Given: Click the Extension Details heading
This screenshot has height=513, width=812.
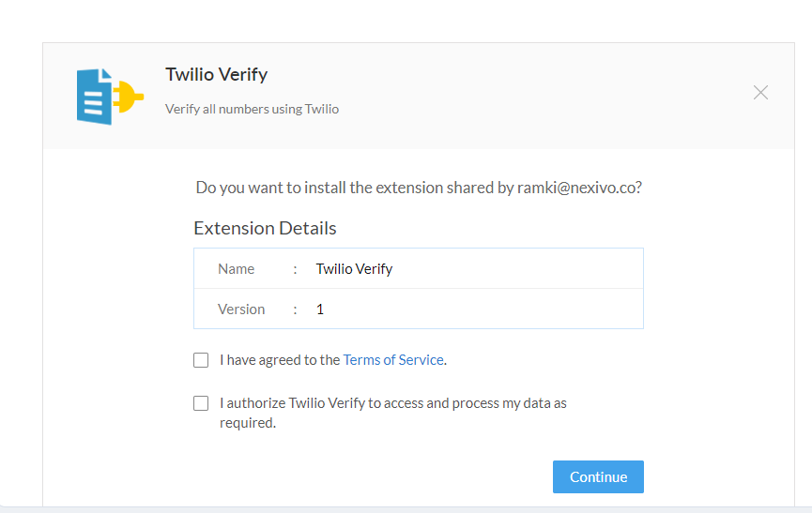Looking at the screenshot, I should 265,228.
